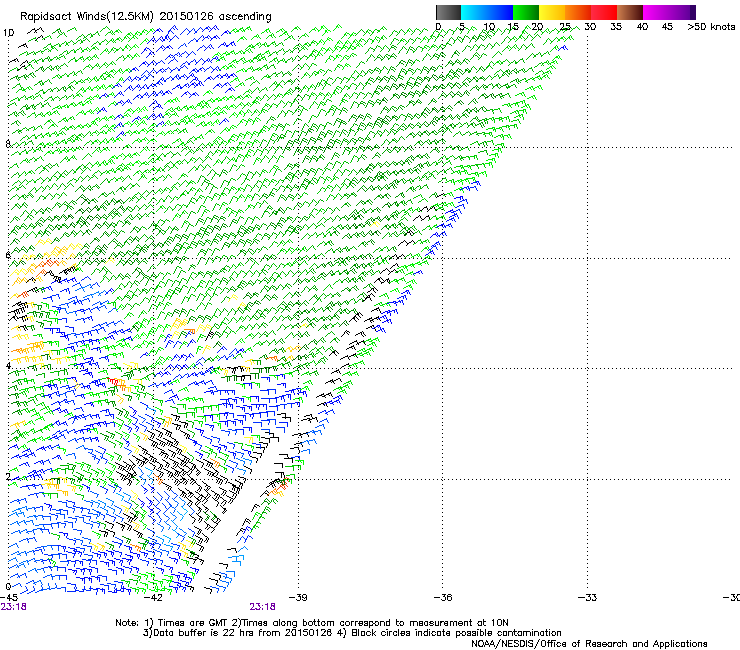Click latitude axis label '8'
740x650 pixels.
tap(8, 144)
